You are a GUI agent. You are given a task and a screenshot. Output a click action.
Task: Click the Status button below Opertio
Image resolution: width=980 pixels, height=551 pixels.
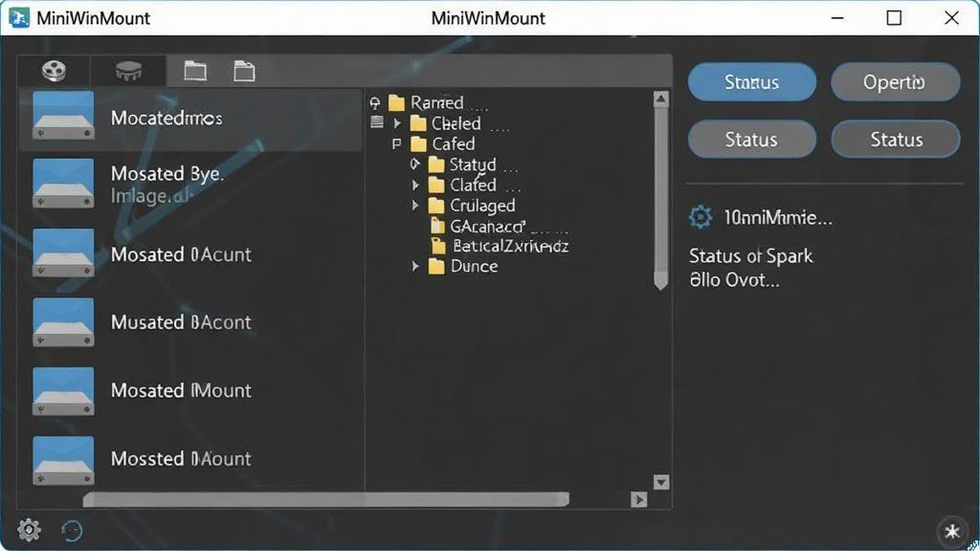coord(896,140)
